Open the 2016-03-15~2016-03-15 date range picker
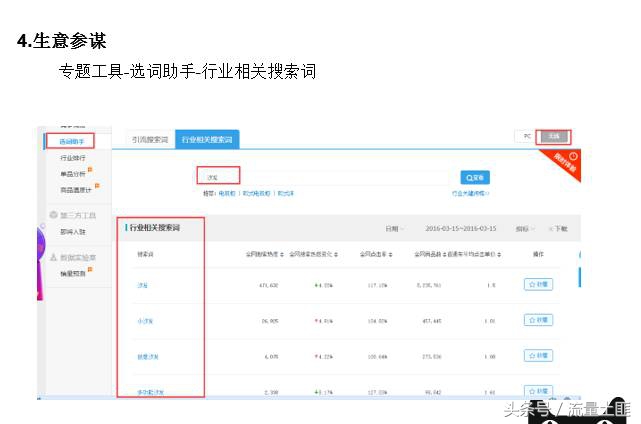The width and height of the screenshot is (641, 424). (x=461, y=229)
